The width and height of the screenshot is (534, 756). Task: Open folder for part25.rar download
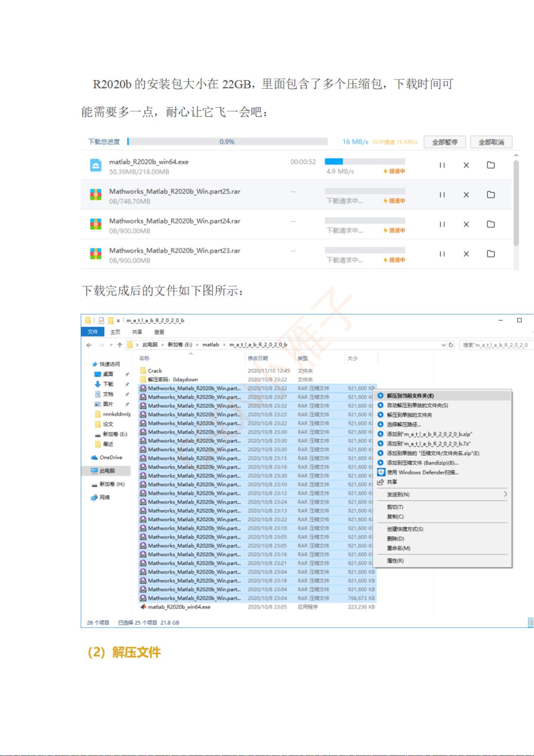[491, 195]
